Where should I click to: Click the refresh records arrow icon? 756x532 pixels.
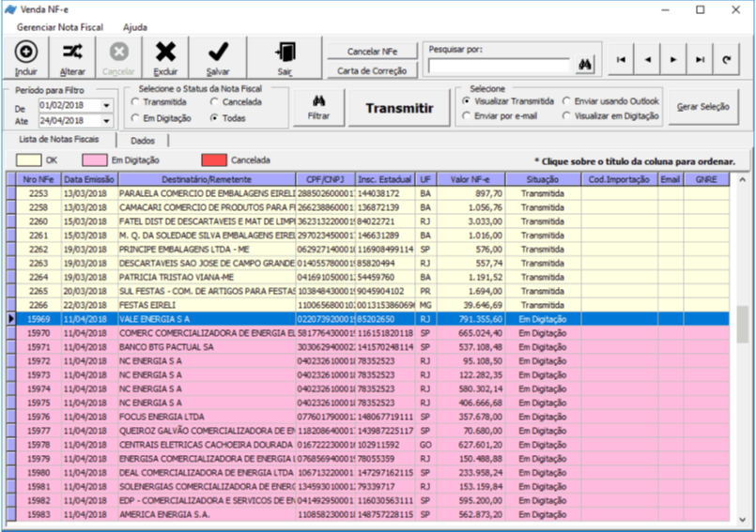(726, 59)
